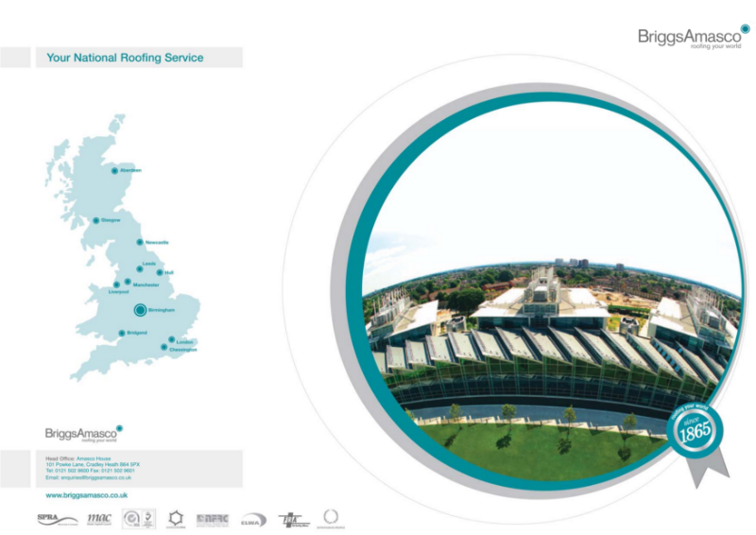The width and height of the screenshot is (756, 535).
Task: Click the 'Bridgend' city label
Action: click(137, 333)
